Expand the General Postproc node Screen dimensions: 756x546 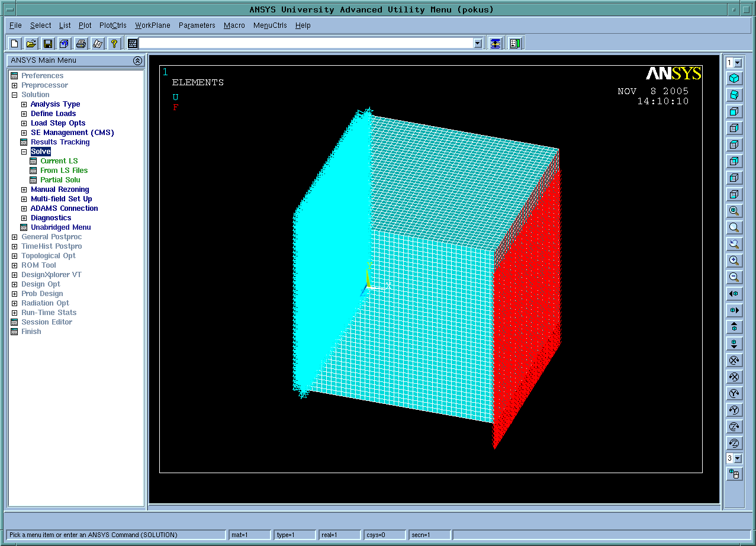tap(14, 237)
